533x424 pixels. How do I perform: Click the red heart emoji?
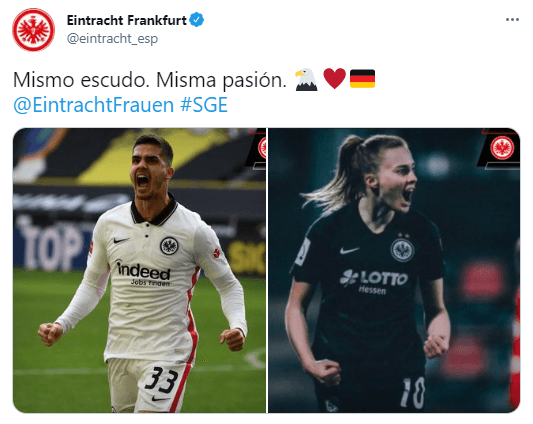click(x=334, y=79)
